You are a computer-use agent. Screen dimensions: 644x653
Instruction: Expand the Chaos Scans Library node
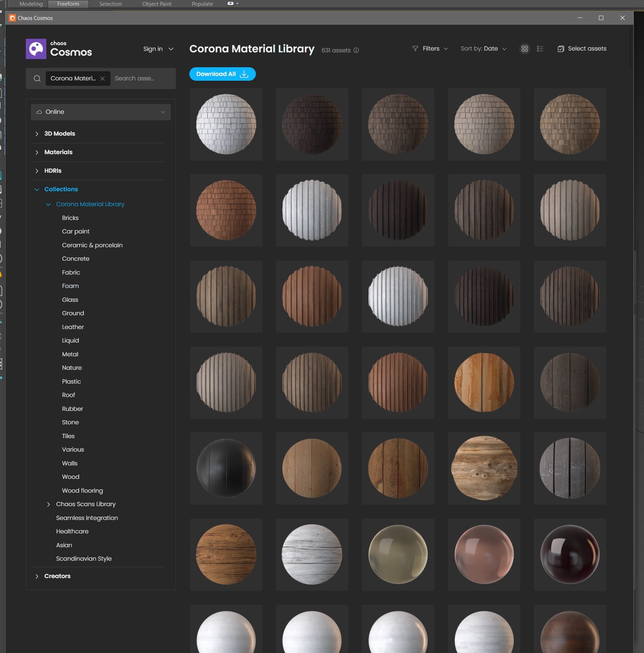48,504
